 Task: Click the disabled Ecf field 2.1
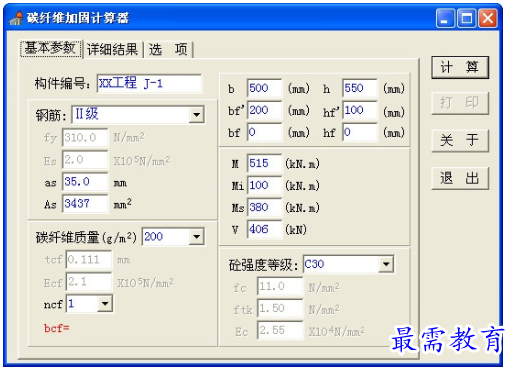pos(89,282)
